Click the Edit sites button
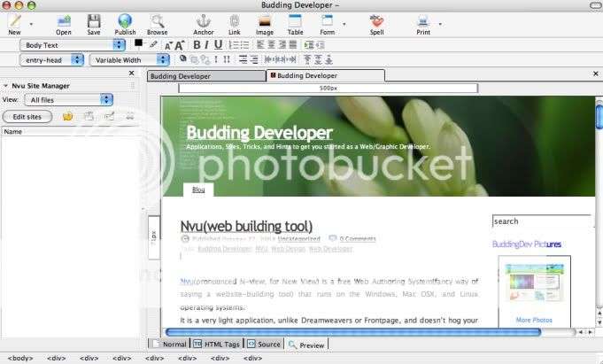Viewport: 603px width, 364px height. click(x=27, y=117)
